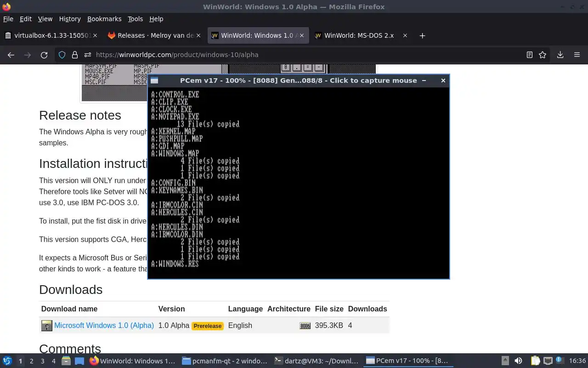Download Microsoft Windows 1.0 (Alpha) link
The image size is (588, 368).
104,325
